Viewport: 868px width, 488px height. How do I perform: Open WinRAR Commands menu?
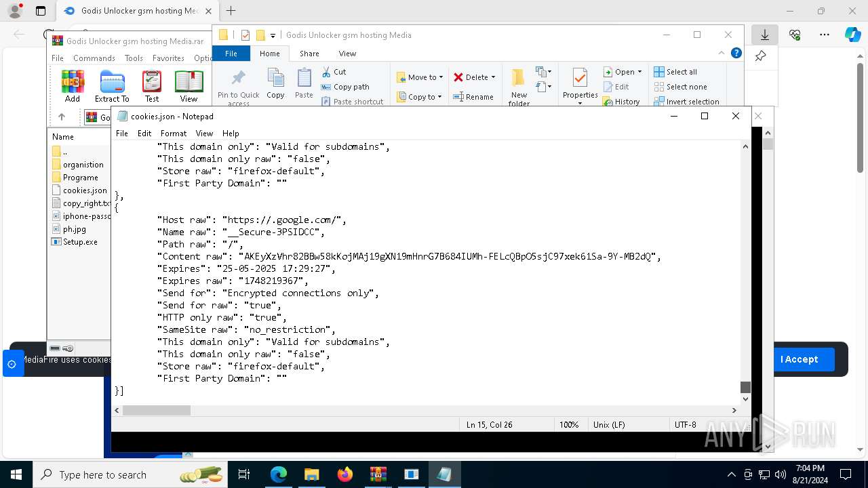click(x=94, y=58)
